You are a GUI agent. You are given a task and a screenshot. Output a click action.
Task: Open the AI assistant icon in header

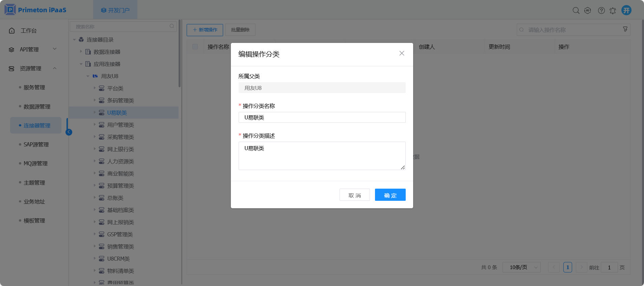click(x=588, y=10)
